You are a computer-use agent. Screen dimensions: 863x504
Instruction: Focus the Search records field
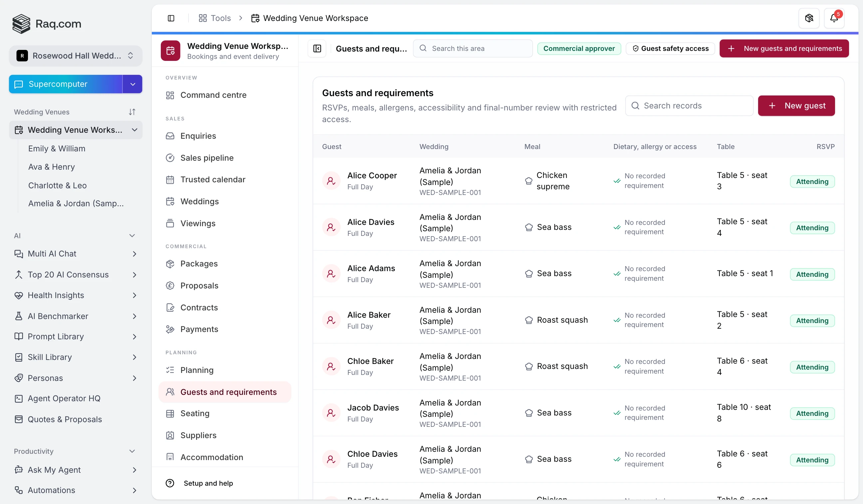pos(689,106)
